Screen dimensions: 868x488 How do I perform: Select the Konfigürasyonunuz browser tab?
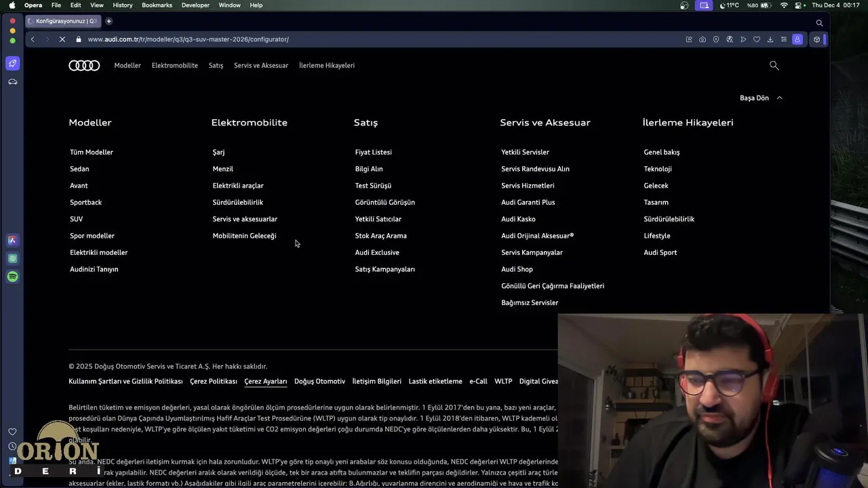(x=63, y=21)
